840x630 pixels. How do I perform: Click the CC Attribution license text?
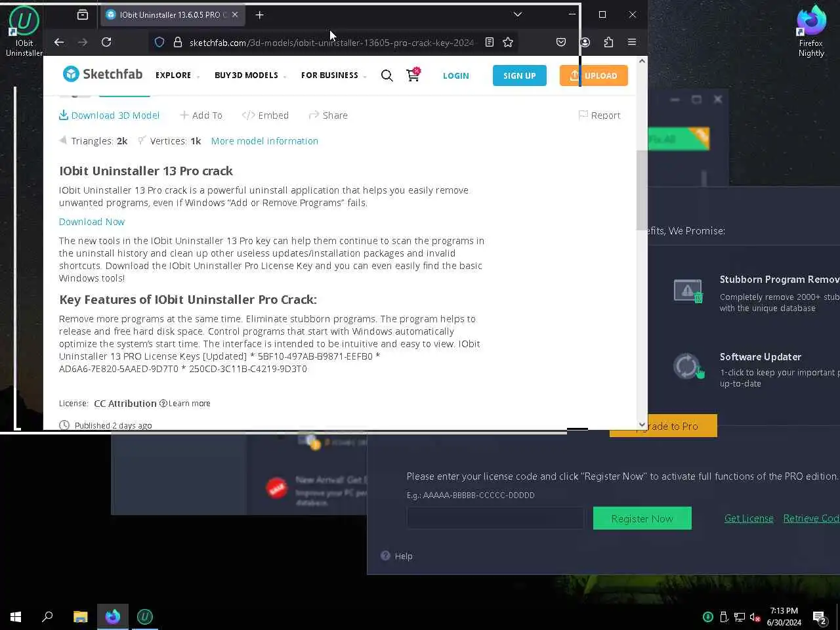pyautogui.click(x=125, y=404)
